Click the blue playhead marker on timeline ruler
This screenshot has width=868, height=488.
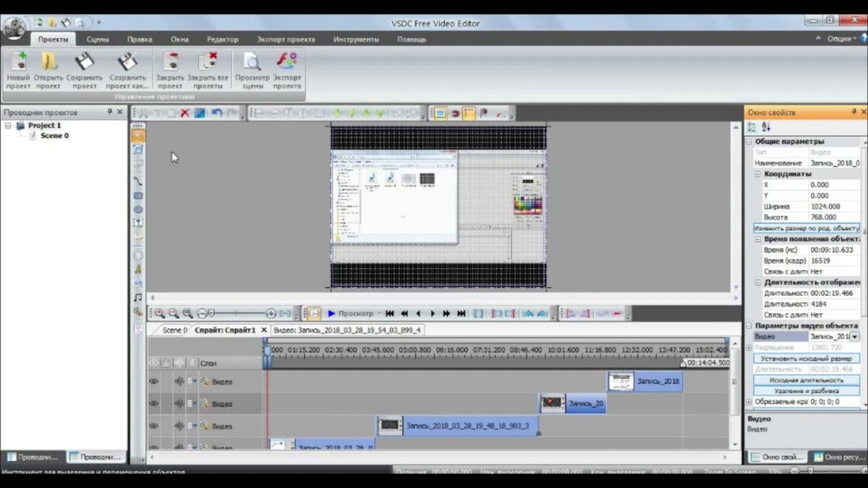click(267, 350)
